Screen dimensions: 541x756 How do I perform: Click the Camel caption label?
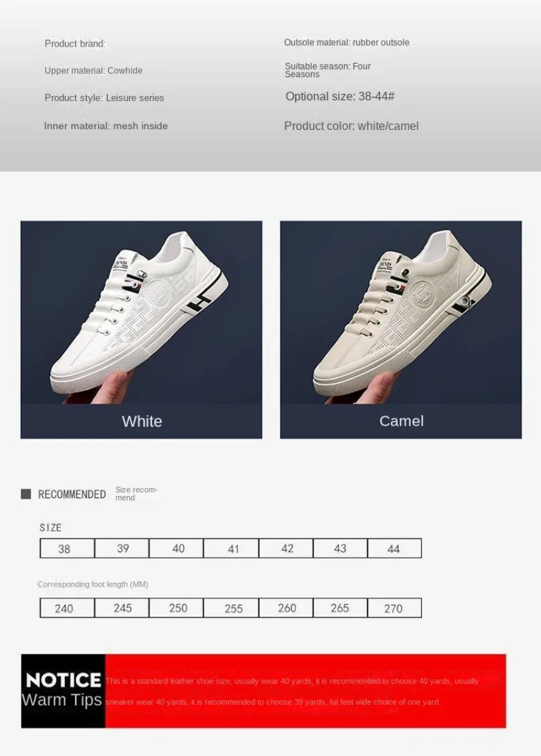tap(401, 421)
